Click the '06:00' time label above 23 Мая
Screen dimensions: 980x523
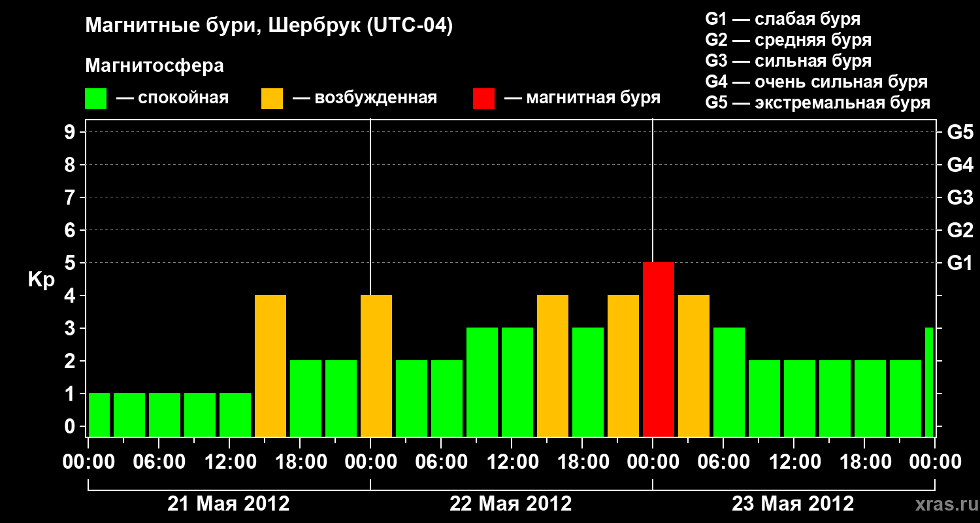coord(724,462)
